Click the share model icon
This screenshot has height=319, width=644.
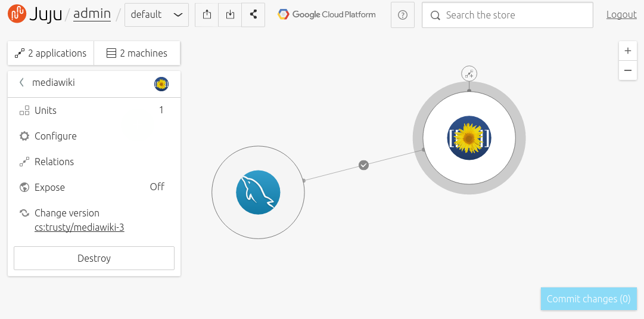click(253, 15)
